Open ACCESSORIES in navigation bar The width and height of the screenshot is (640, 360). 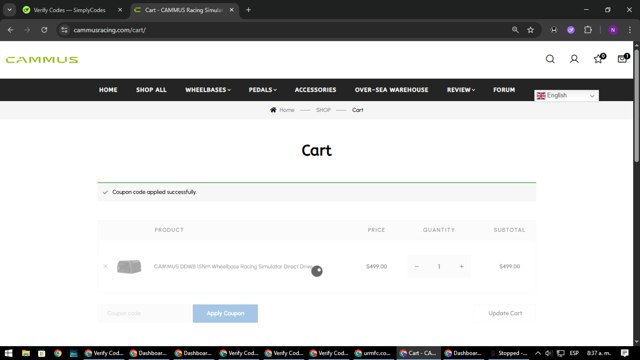316,90
